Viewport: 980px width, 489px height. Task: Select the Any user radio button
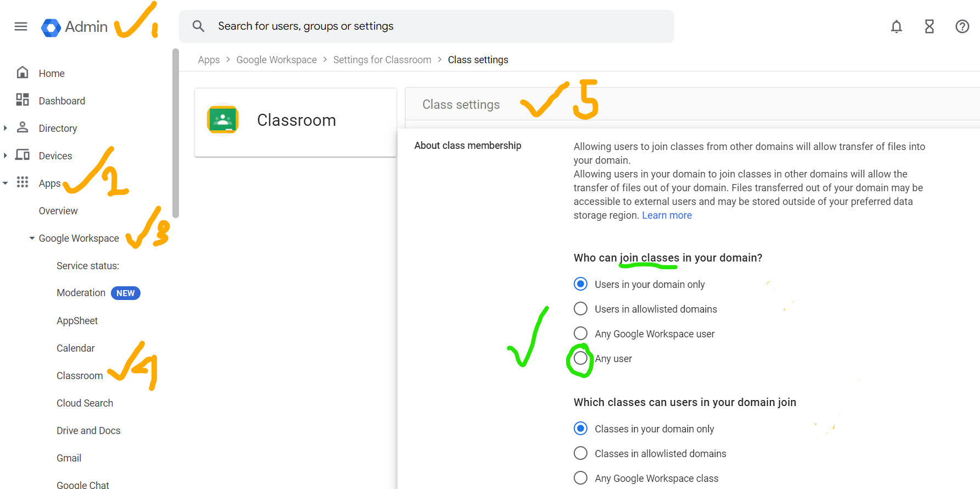580,358
